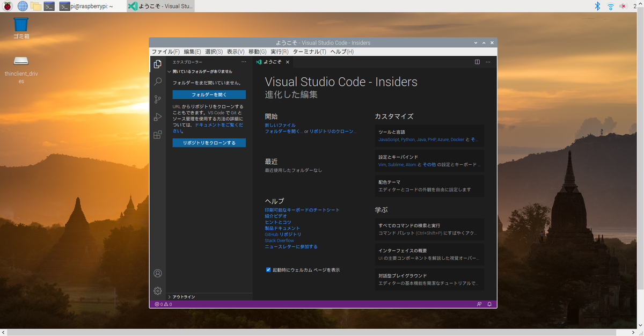Click the リポジトリのクローン link
644x336 pixels.
pos(333,131)
